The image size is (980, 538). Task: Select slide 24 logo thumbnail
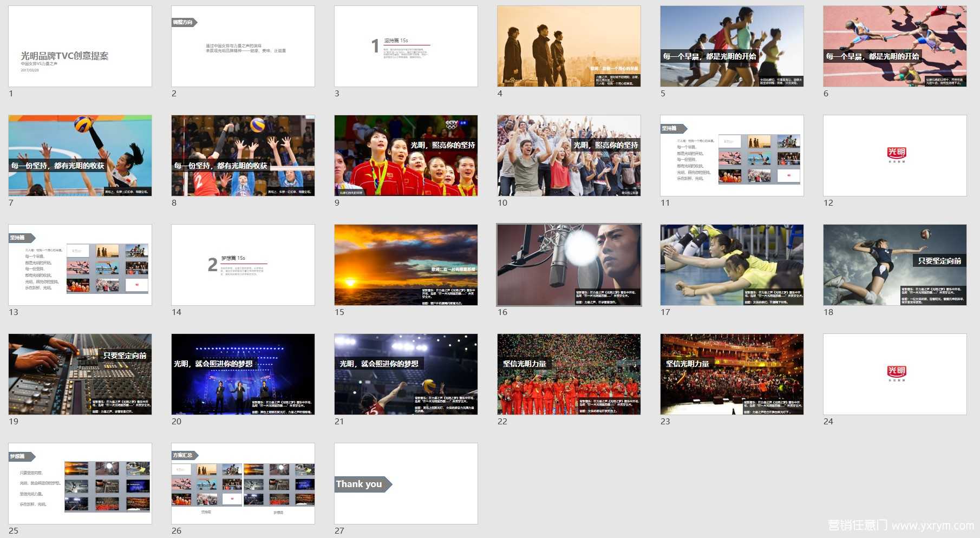895,374
